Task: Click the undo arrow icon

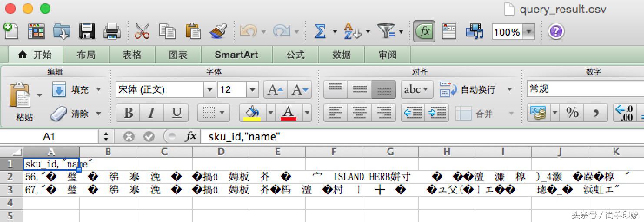Action: pyautogui.click(x=248, y=31)
